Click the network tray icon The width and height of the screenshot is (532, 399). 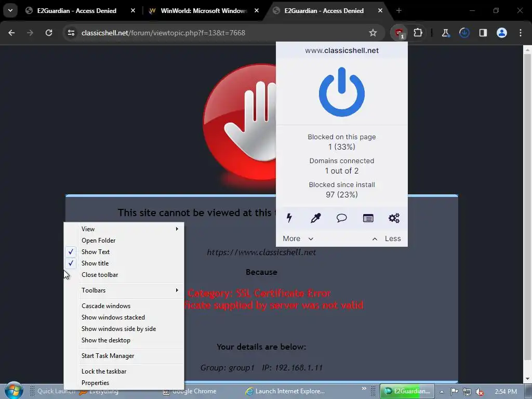[467, 392]
